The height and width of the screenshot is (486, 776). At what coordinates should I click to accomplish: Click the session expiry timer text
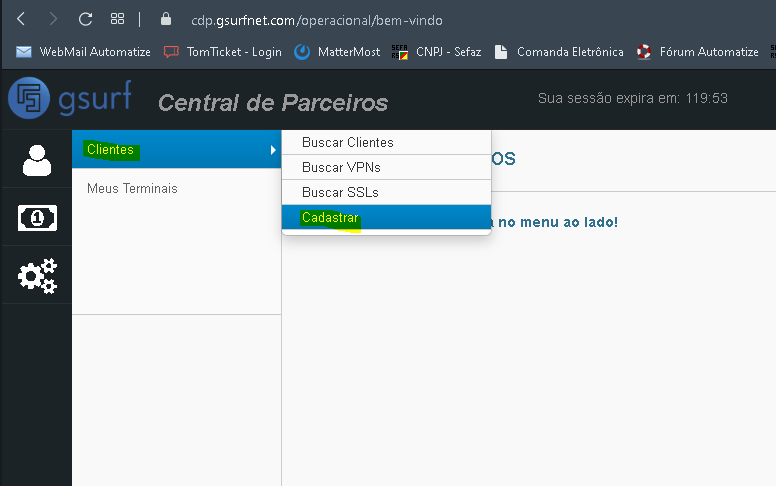pyautogui.click(x=632, y=98)
